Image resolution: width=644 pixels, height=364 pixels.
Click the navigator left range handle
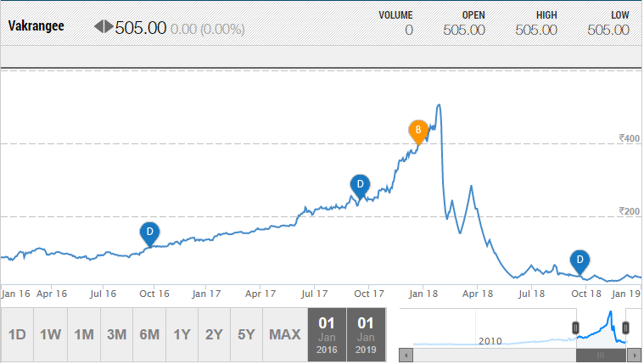[576, 328]
